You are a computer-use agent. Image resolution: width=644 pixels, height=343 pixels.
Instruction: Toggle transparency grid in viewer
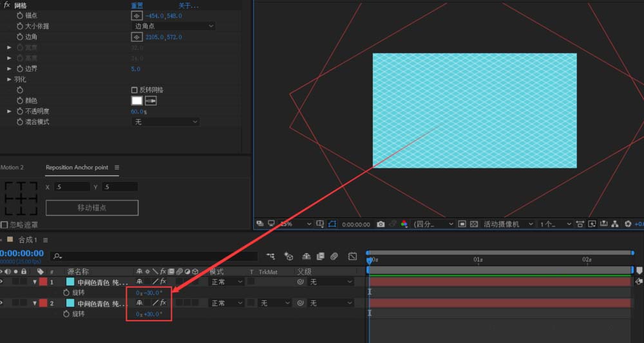click(x=474, y=224)
